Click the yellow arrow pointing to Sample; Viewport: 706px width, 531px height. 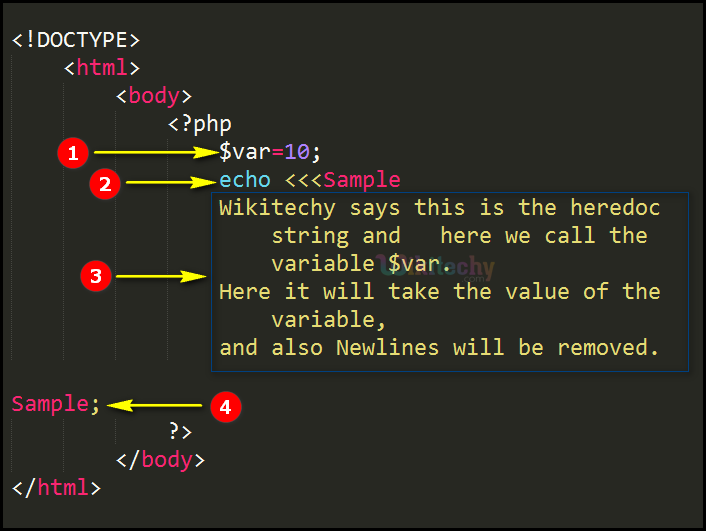coord(155,406)
